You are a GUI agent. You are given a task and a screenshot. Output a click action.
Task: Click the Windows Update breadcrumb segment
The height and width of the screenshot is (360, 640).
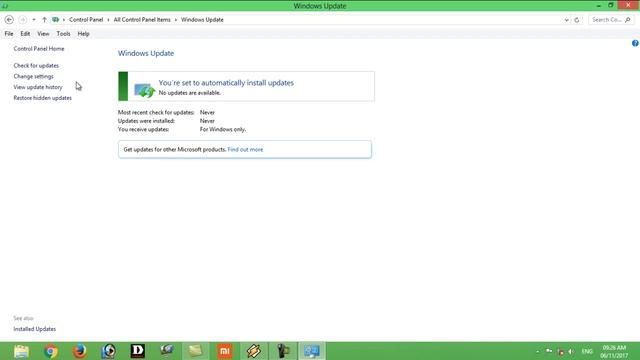coord(202,20)
